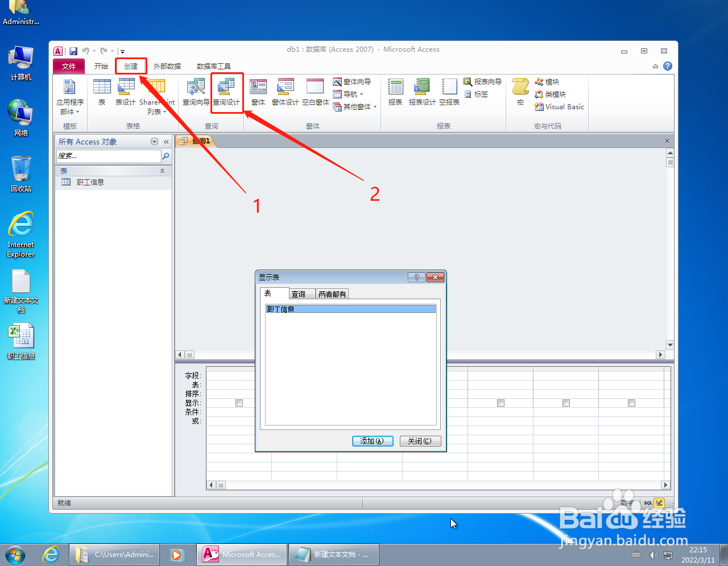The height and width of the screenshot is (566, 728).
Task: Select 职工信息 in the 显示表 list
Action: 351,309
